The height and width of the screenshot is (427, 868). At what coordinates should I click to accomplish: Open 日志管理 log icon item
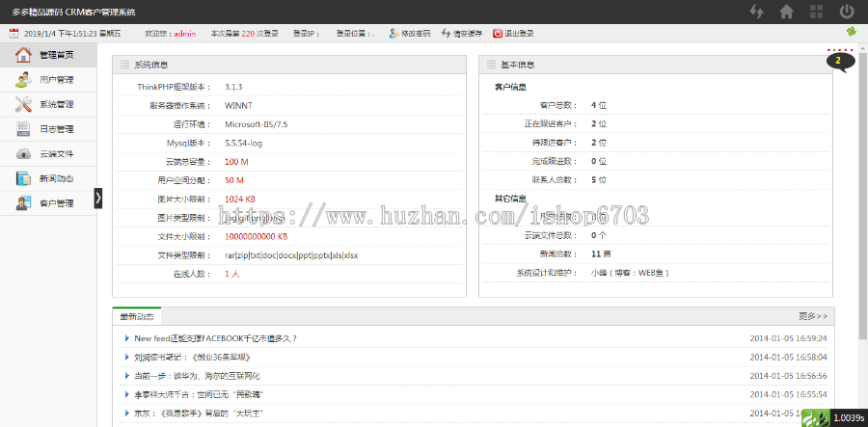(48, 129)
